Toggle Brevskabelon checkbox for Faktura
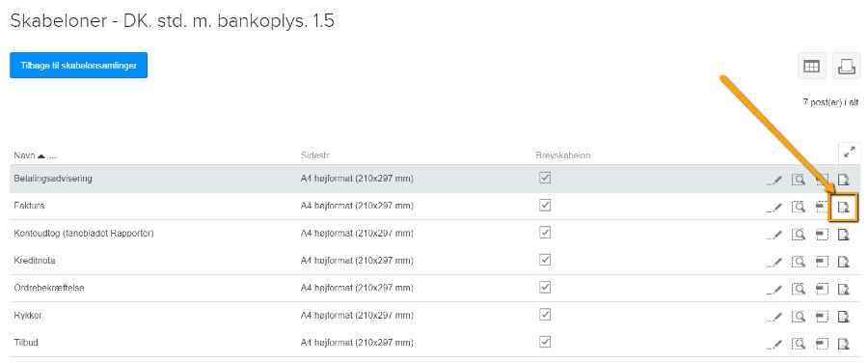The image size is (868, 363). [x=545, y=205]
